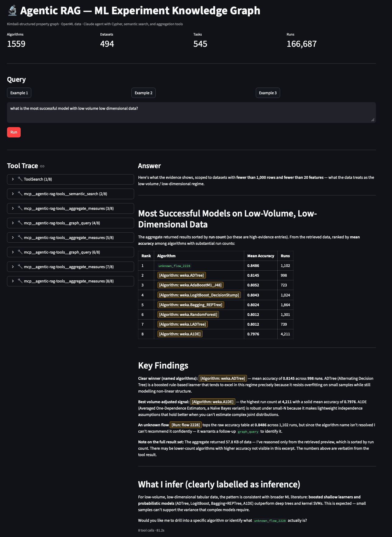
Task: Click the microscope icon in the title
Action: 12,11
